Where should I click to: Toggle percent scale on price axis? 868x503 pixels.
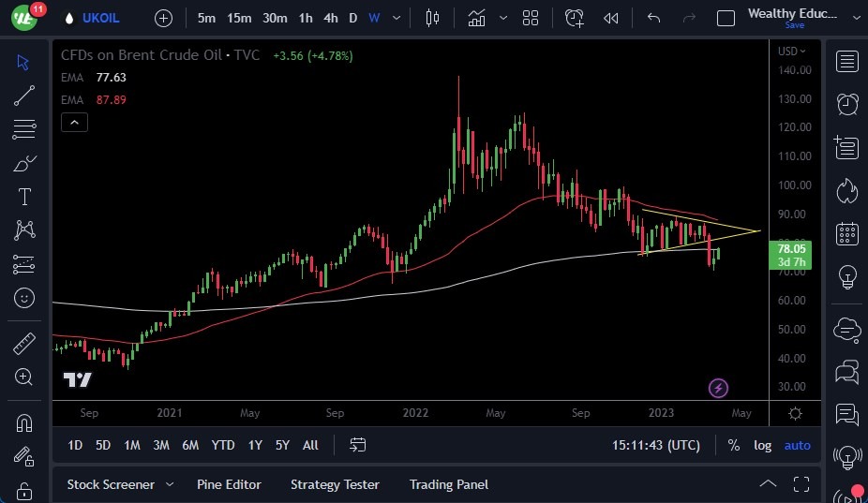click(733, 445)
